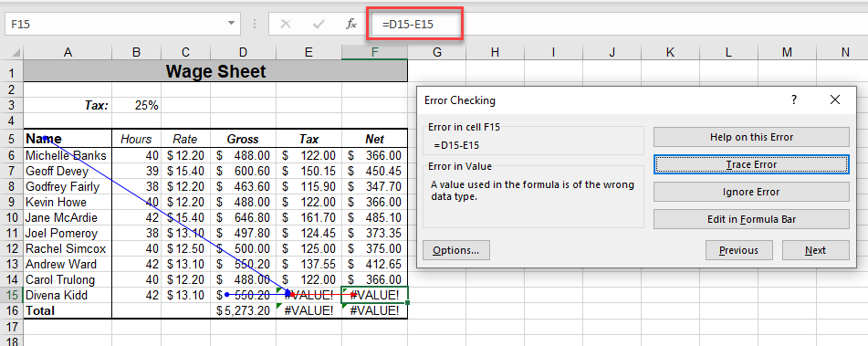Click the Andrew Ward cell
The width and height of the screenshot is (868, 346).
[x=68, y=264]
